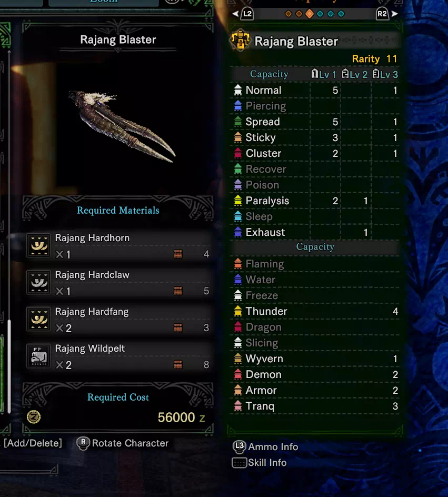Select the Sticky ammo icon

point(237,137)
